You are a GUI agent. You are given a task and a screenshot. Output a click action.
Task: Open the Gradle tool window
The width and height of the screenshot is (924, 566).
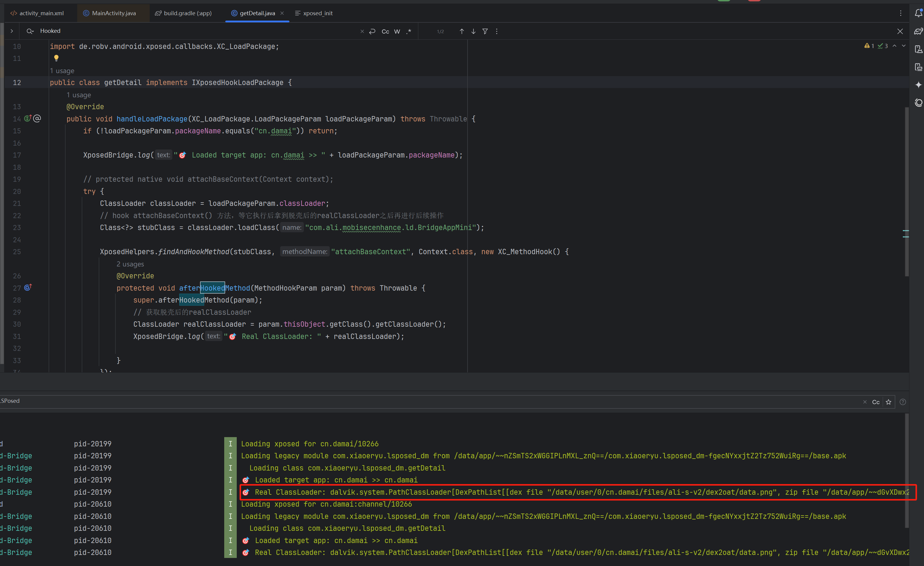(x=918, y=31)
